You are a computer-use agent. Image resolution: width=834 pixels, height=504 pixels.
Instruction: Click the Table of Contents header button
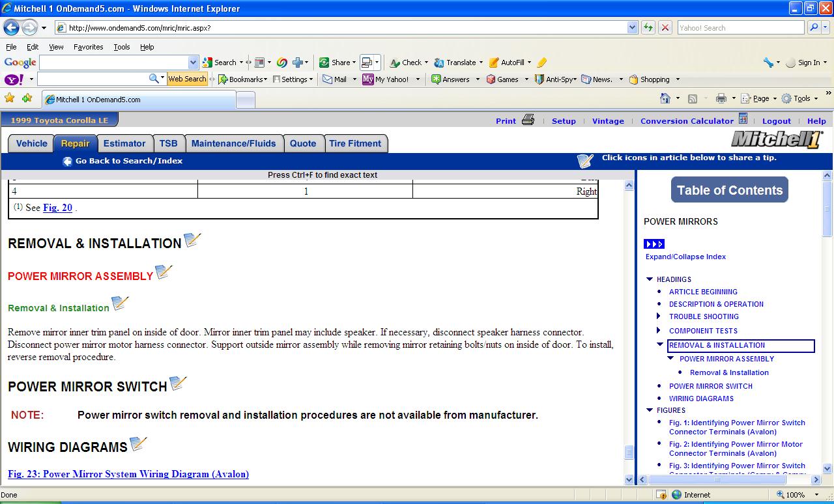tap(730, 190)
